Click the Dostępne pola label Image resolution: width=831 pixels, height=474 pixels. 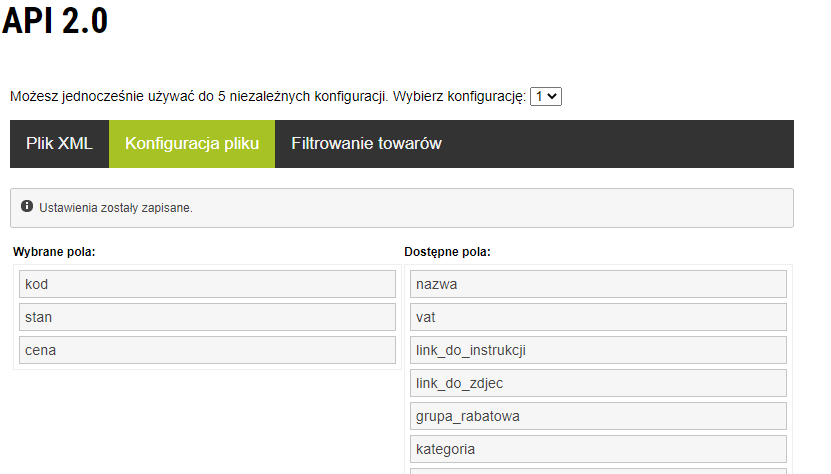click(447, 252)
